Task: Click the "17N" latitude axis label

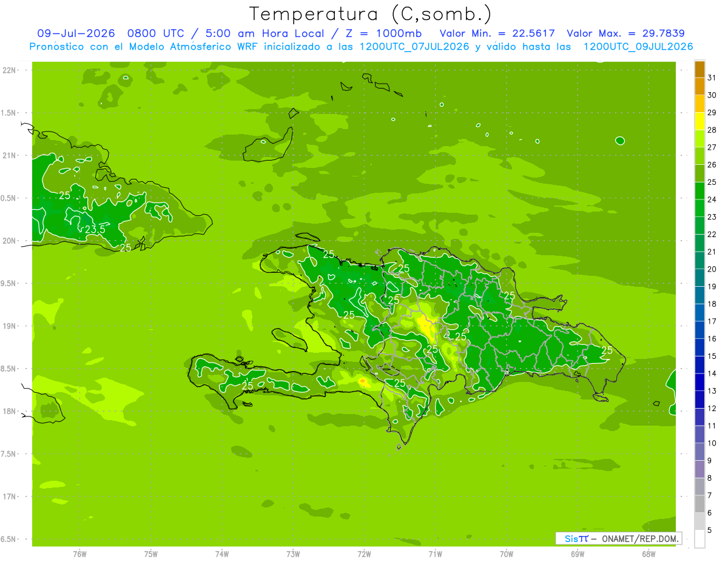Action: tap(9, 497)
